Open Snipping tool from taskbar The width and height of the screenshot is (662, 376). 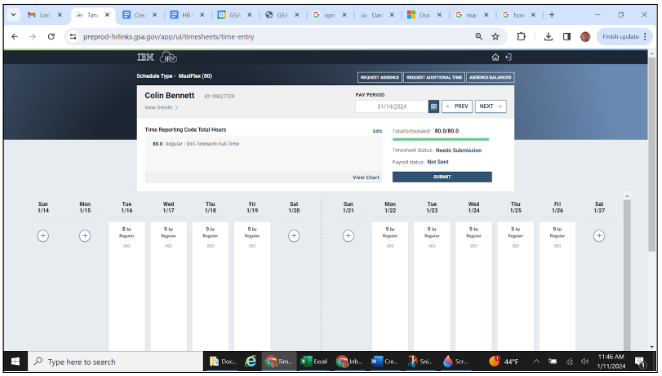pyautogui.click(x=420, y=362)
